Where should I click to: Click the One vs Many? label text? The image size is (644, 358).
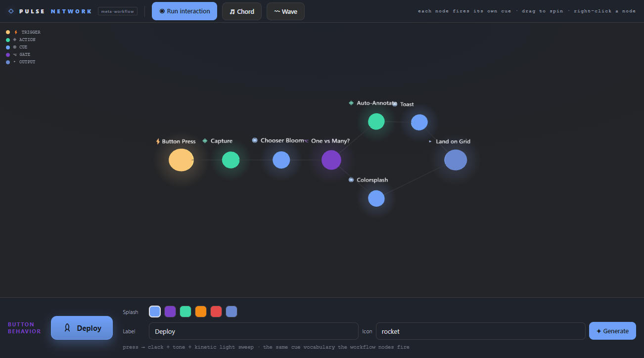click(x=330, y=141)
